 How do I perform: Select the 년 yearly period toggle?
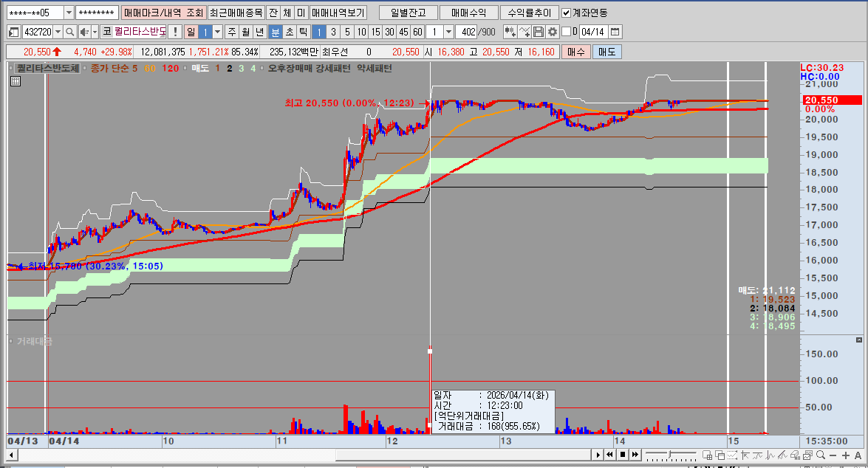[x=259, y=32]
